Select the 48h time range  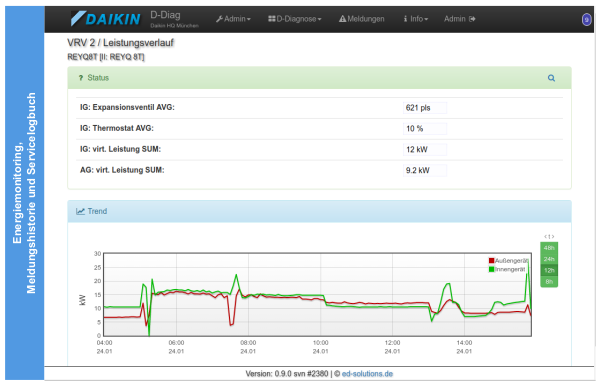coord(549,248)
